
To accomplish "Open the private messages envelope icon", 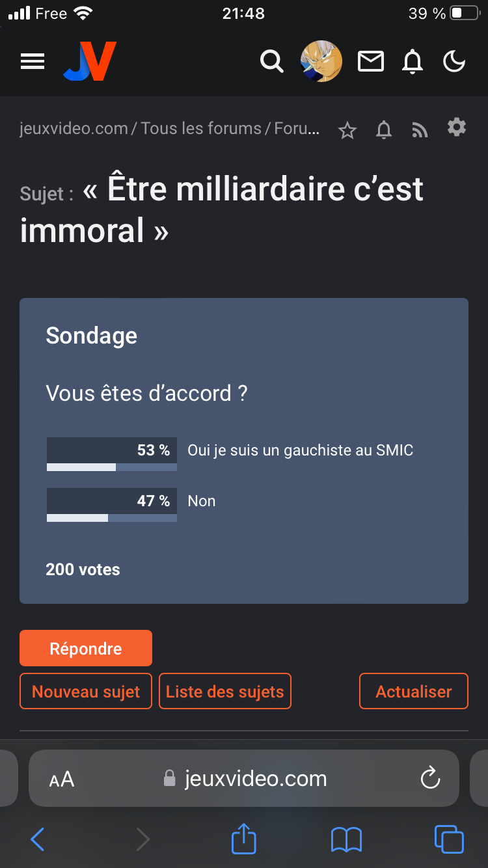I will (x=371, y=62).
